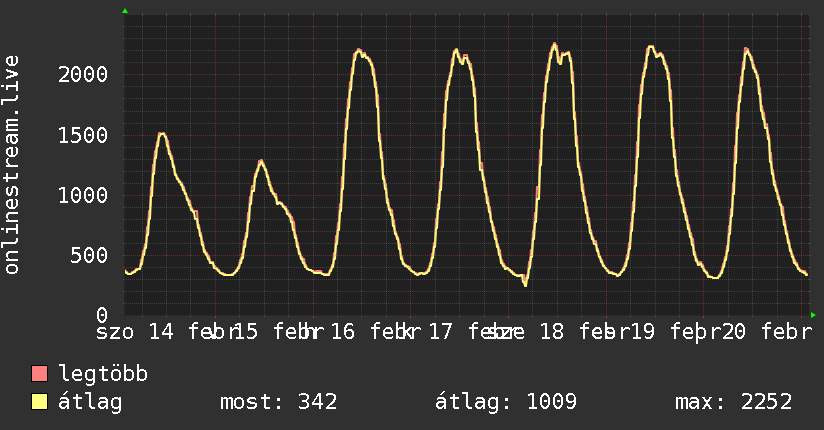Select the legtöbb legend label
Screen dimensions: 824x430
pos(103,373)
